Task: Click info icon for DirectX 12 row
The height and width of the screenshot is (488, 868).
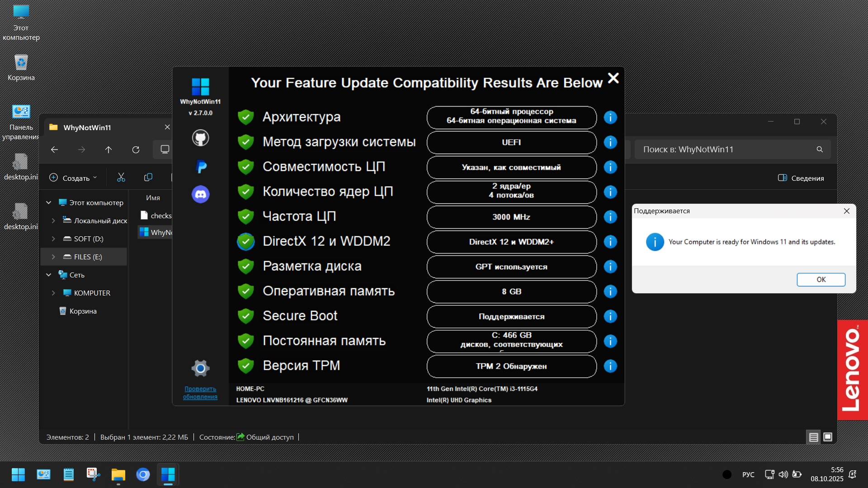Action: point(610,242)
